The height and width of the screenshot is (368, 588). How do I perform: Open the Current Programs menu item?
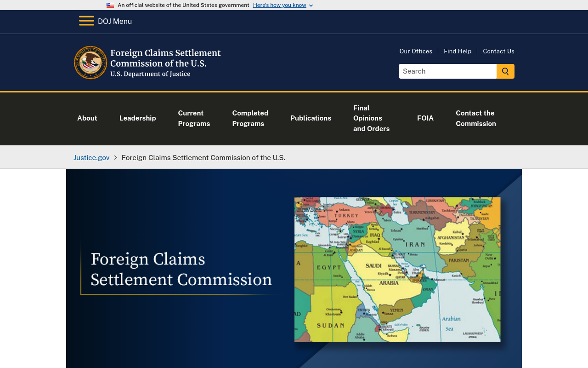coord(194,118)
